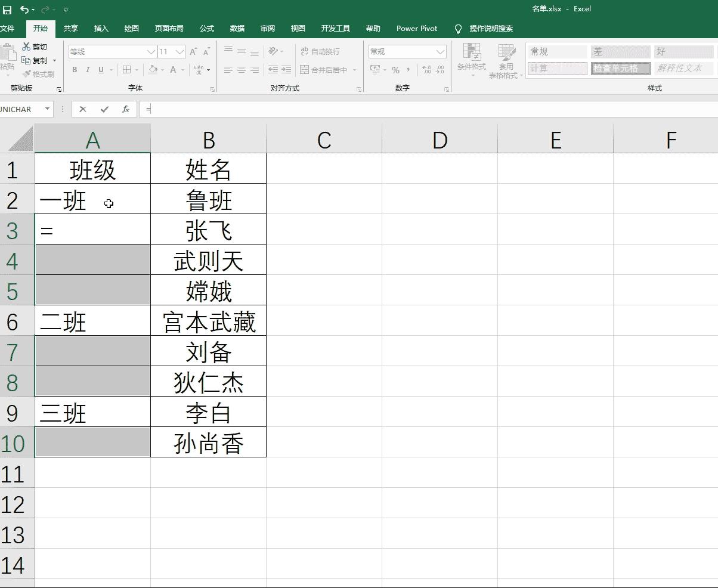Switch to the 数据 (Data) tab
Image resolution: width=718 pixels, height=588 pixels.
point(237,28)
